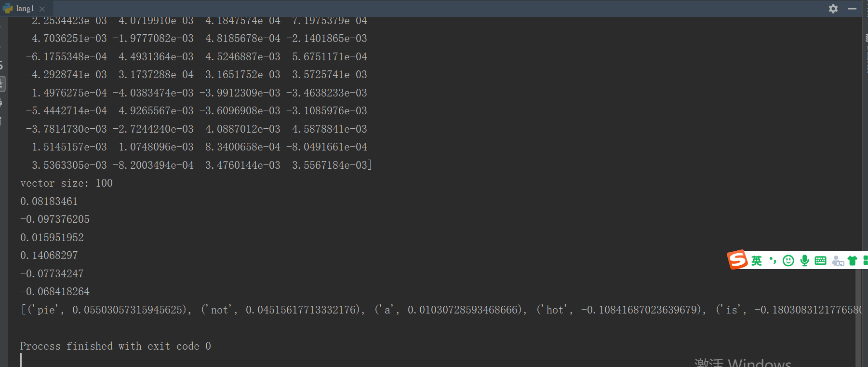Click array value 1.5145157e-03

tap(69, 147)
